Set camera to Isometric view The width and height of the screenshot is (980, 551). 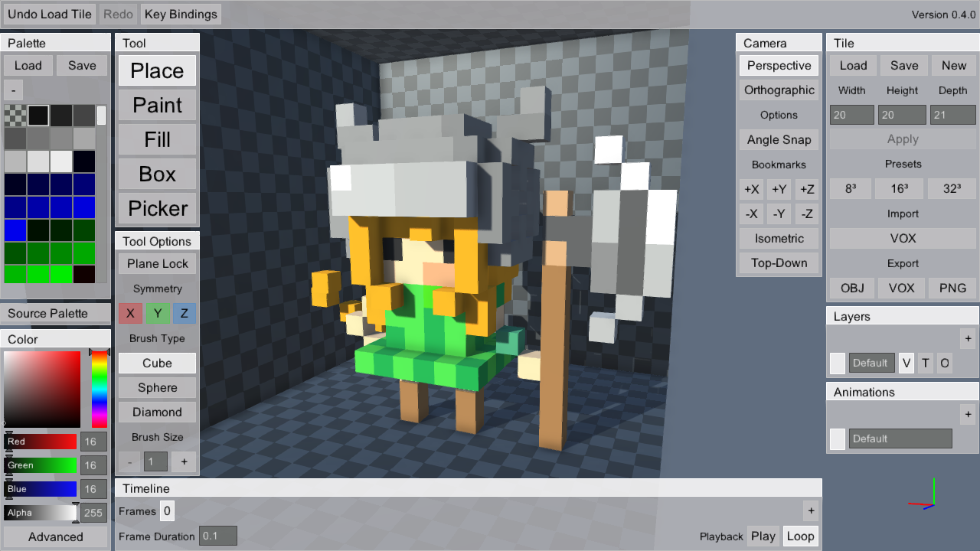[x=779, y=238]
